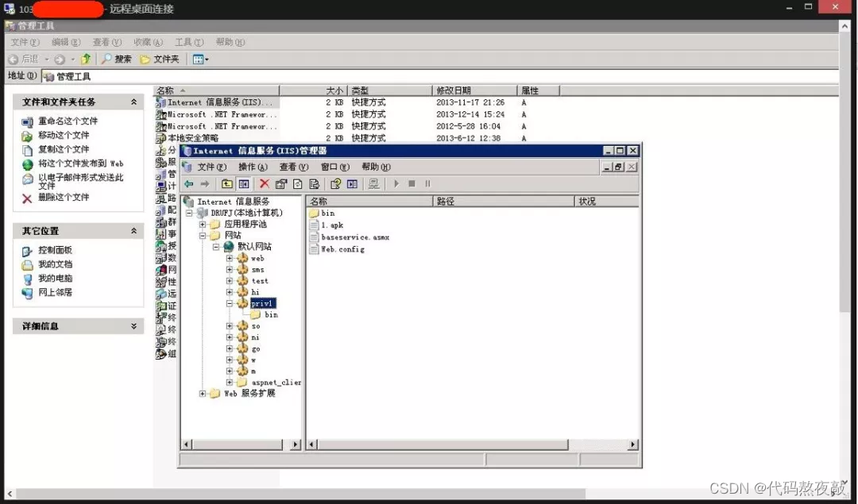Expand the 应用程序池 node

pyautogui.click(x=203, y=224)
